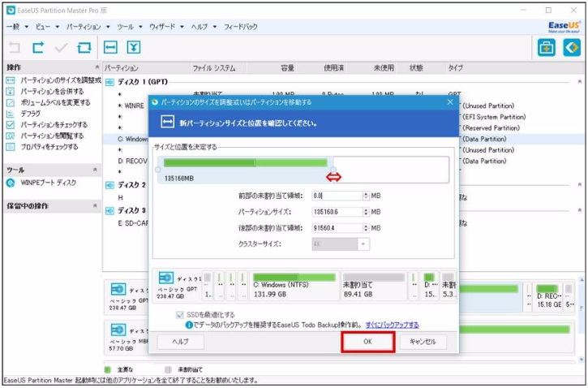Follow the すぐにバックアップする link
Image resolution: width=588 pixels, height=388 pixels.
393,325
